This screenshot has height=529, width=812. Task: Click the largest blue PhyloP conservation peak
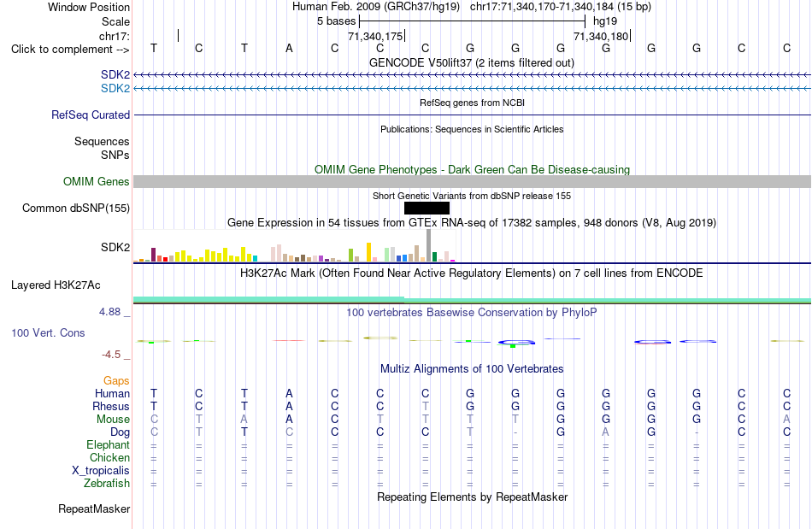coord(516,343)
